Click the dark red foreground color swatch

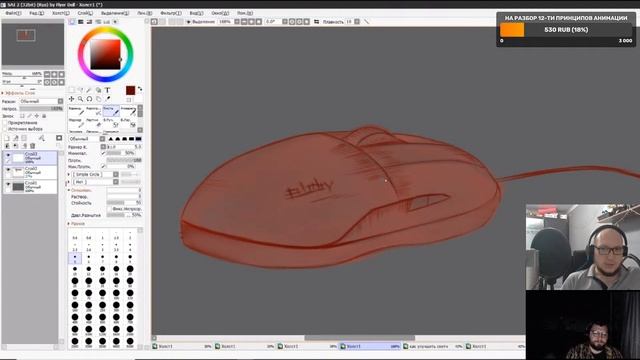tap(130, 90)
